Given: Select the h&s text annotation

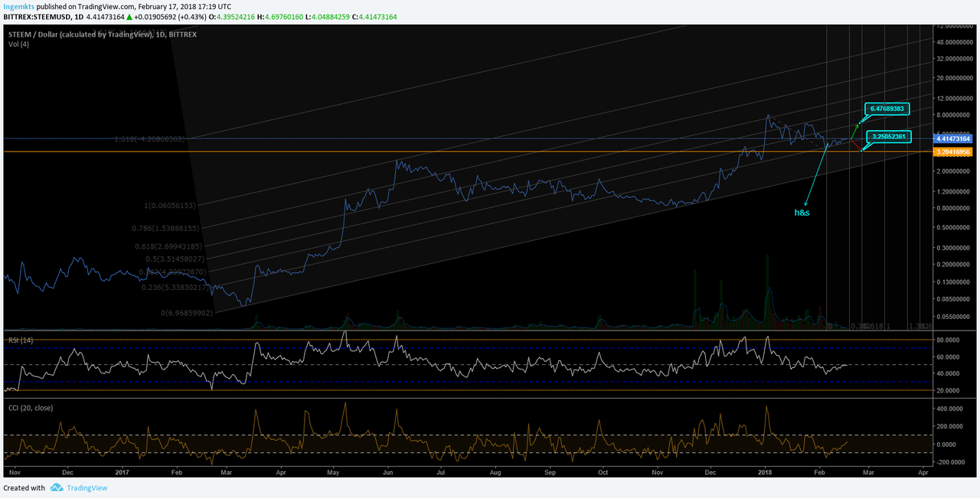Looking at the screenshot, I should coord(800,212).
